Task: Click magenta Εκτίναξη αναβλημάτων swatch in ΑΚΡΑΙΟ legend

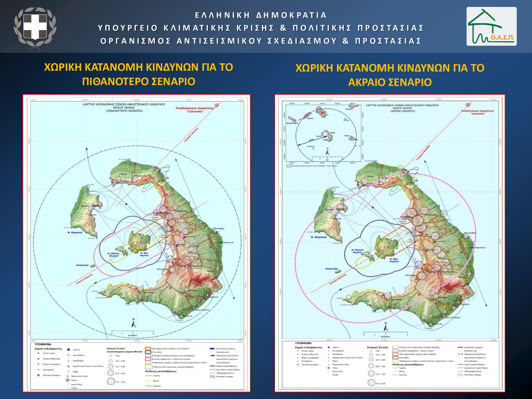Action: tap(395, 351)
